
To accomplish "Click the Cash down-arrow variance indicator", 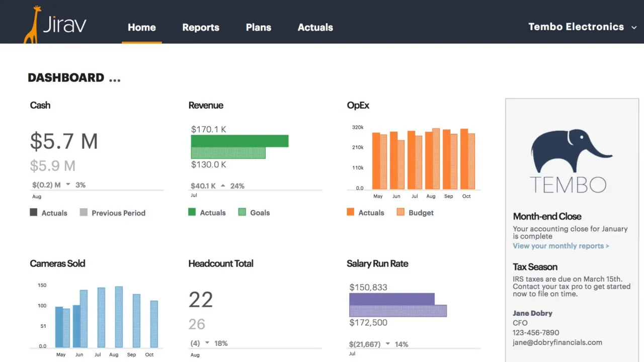I will pos(68,185).
